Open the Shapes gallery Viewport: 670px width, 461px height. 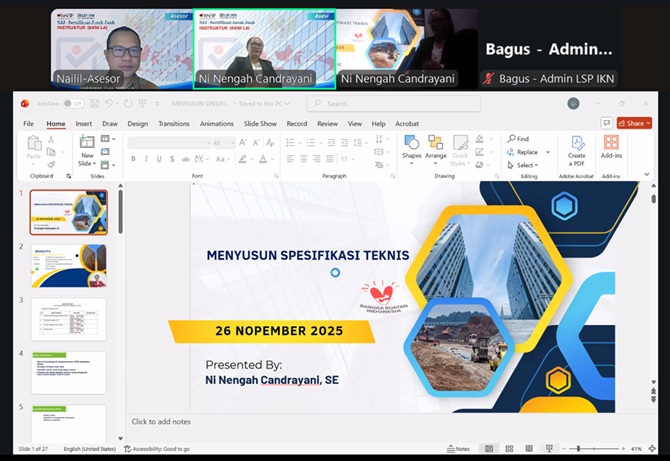pyautogui.click(x=411, y=146)
